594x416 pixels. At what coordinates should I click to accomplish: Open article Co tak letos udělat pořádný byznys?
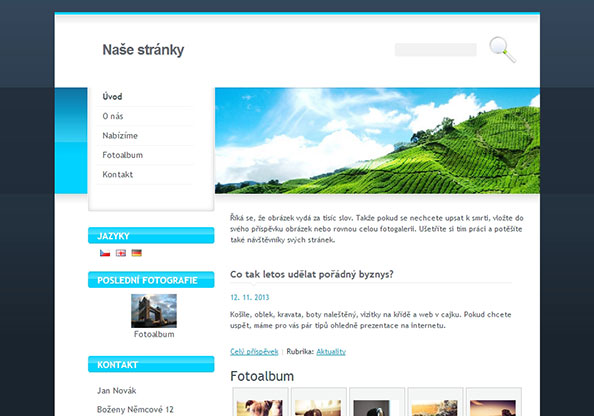pyautogui.click(x=312, y=274)
